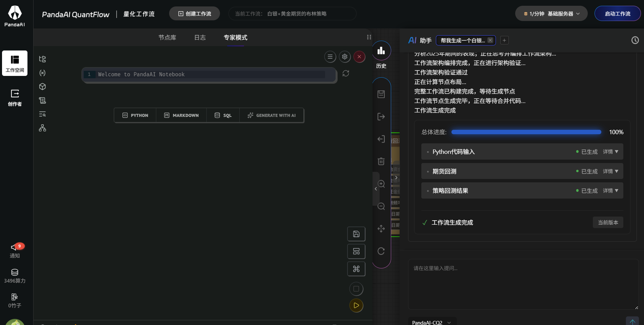Add a MARKDOWN cell
This screenshot has width=644, height=325.
pyautogui.click(x=181, y=115)
